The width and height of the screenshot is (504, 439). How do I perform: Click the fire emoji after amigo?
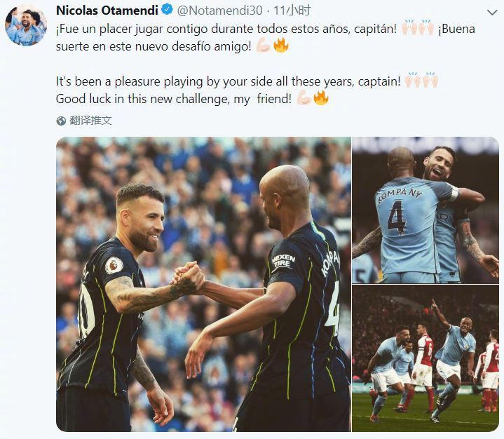click(x=281, y=45)
